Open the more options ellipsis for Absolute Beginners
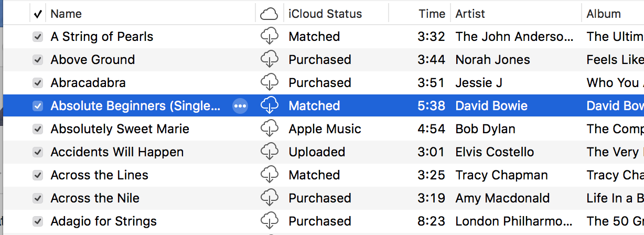The height and width of the screenshot is (235, 644). pyautogui.click(x=240, y=106)
